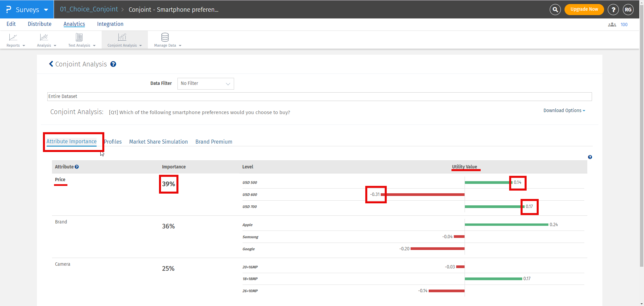Expand Download Options menu
Image resolution: width=644 pixels, height=306 pixels.
(564, 110)
